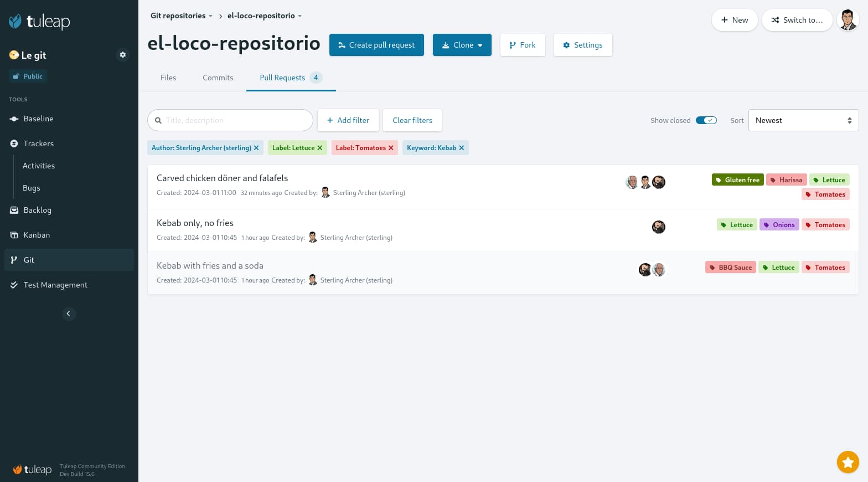The width and height of the screenshot is (868, 482).
Task: Expand Git repositories breadcrumb dropdown
Action: click(x=182, y=16)
